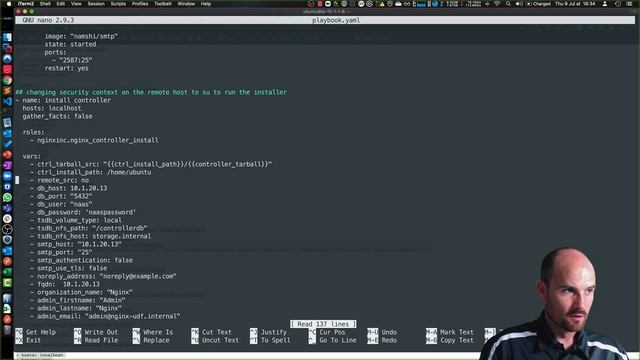This screenshot has width=640, height=360.
Task: Open Microsoft Teams from the Dock
Action: point(7,208)
